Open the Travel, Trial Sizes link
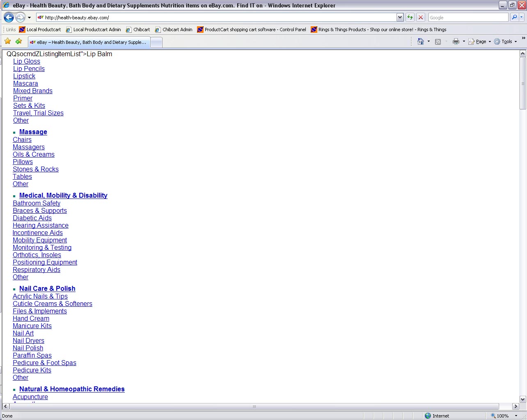Image resolution: width=527 pixels, height=420 pixels. point(38,113)
